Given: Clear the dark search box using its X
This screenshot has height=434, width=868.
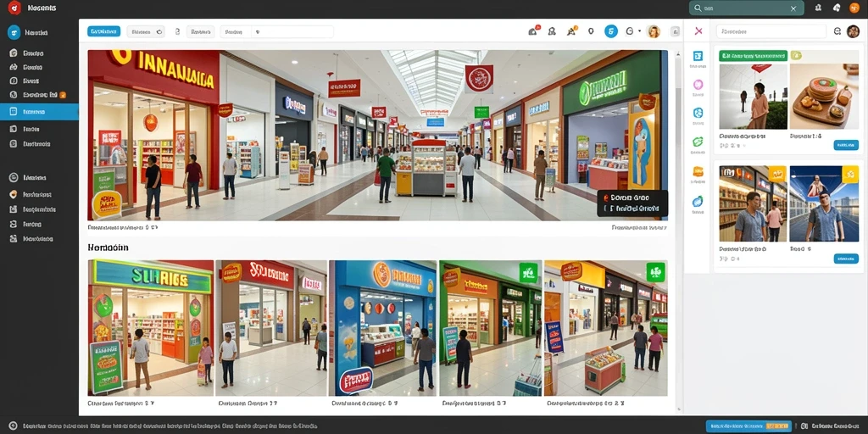Looking at the screenshot, I should coord(793,8).
